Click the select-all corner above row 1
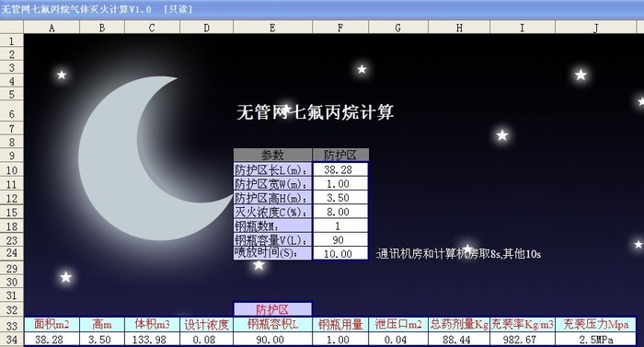This screenshot has height=347, width=644. coord(12,28)
